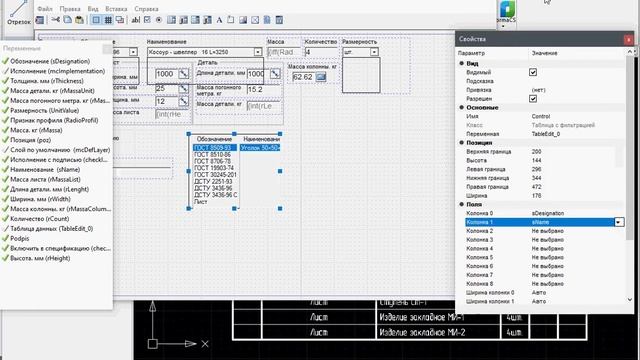Screen dimensions: 640x360
Task: Click the Обозначение table column header
Action: (x=214, y=139)
